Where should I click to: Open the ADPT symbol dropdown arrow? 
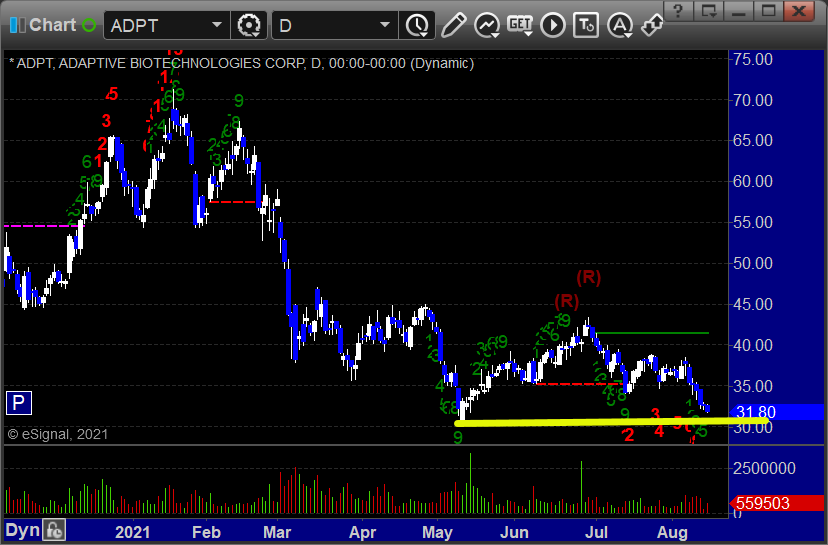(x=217, y=25)
